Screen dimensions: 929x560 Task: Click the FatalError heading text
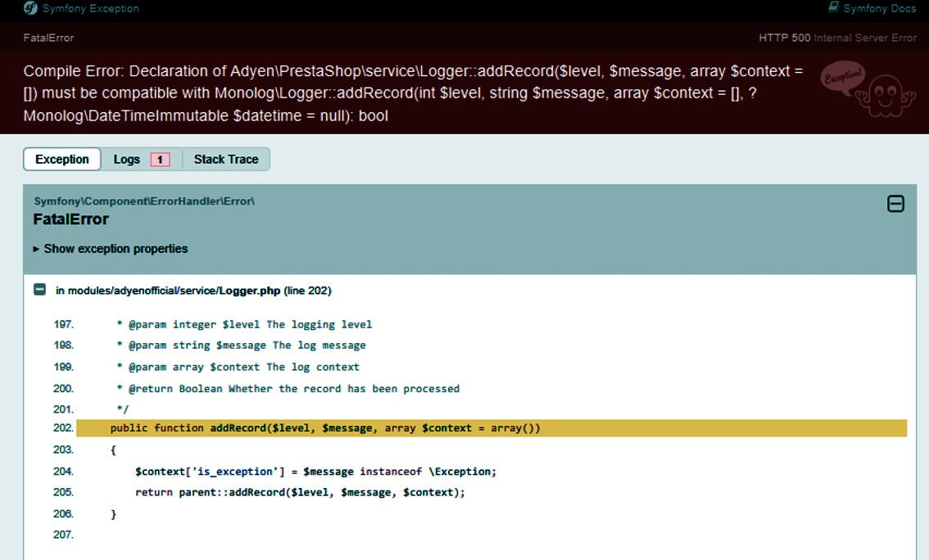click(x=71, y=219)
